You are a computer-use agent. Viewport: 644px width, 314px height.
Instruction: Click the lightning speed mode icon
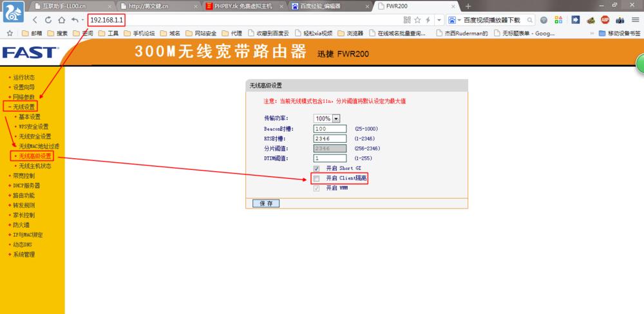point(428,20)
